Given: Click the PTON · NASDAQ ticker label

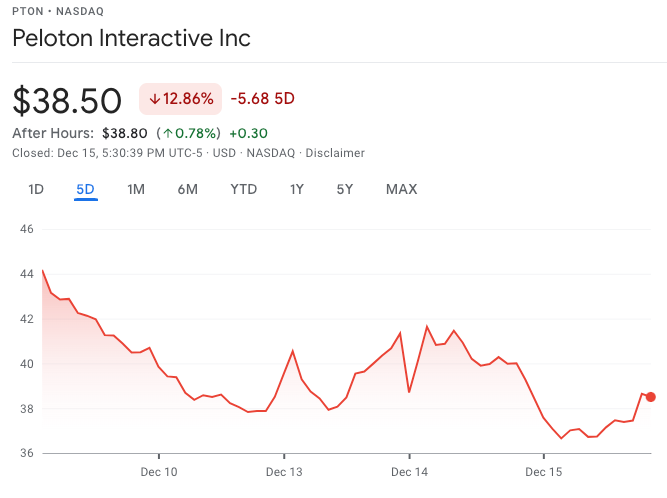Looking at the screenshot, I should (x=58, y=11).
